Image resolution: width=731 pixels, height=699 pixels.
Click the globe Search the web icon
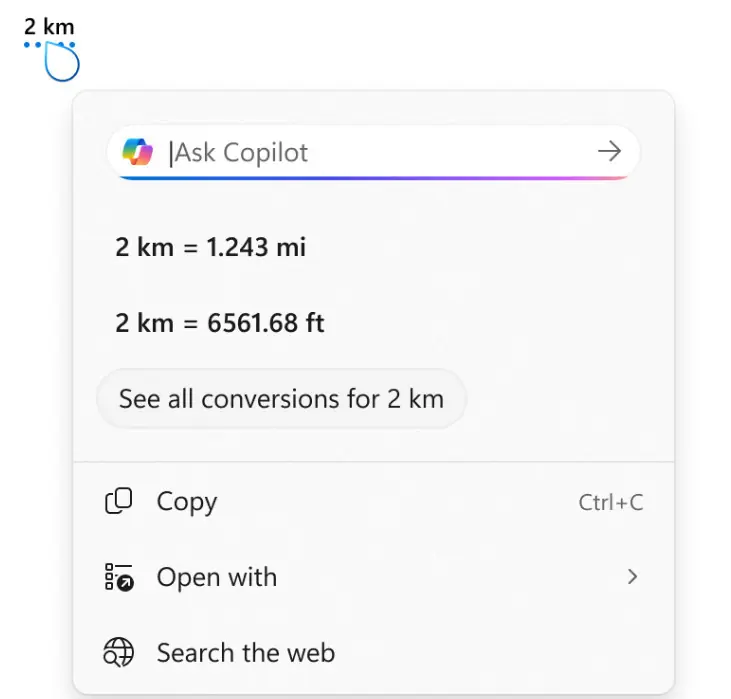click(119, 653)
